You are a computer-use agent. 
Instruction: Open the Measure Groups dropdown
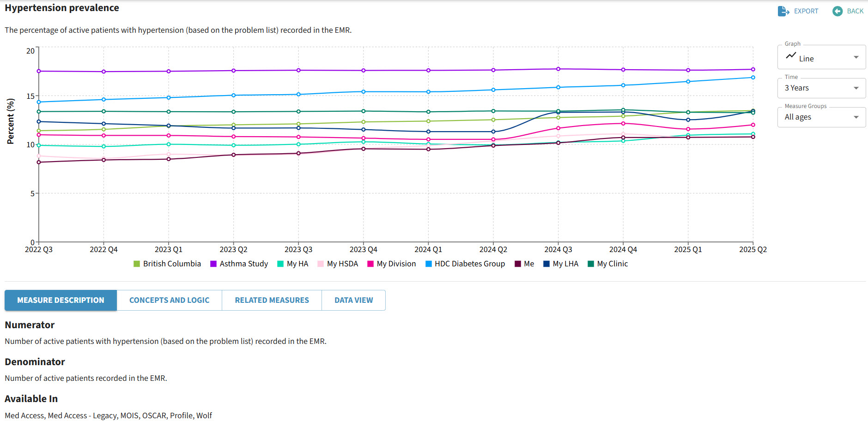click(821, 117)
